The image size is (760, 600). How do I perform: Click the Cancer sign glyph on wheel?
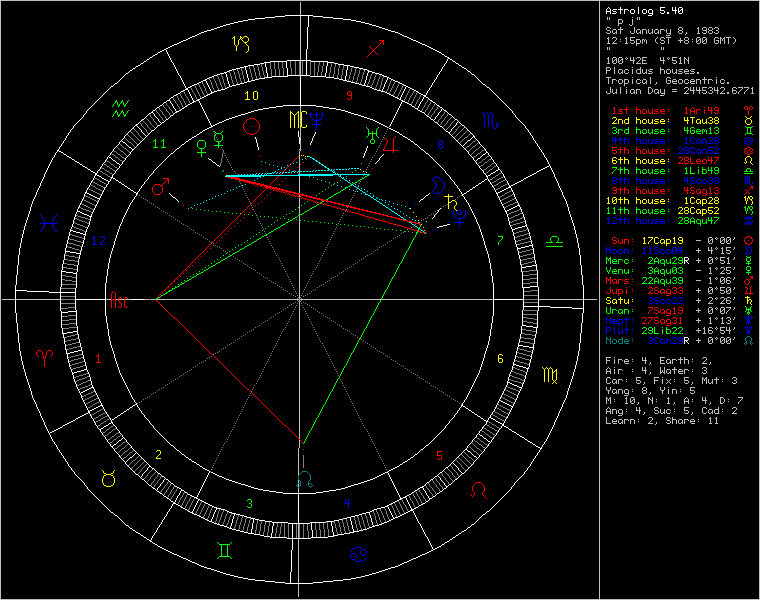(359, 554)
